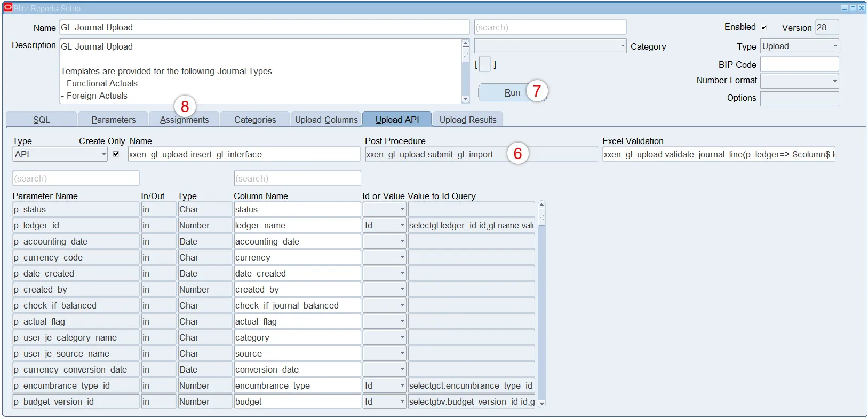Screen dimensions: 868x418
Task: Click parameter list scrollbar down arrow
Action: pyautogui.click(x=542, y=405)
